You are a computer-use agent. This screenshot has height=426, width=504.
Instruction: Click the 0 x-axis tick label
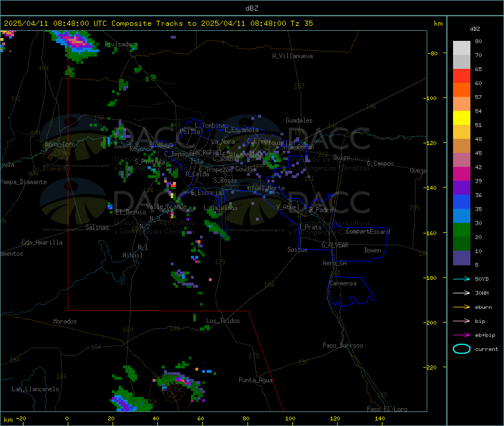click(x=67, y=418)
